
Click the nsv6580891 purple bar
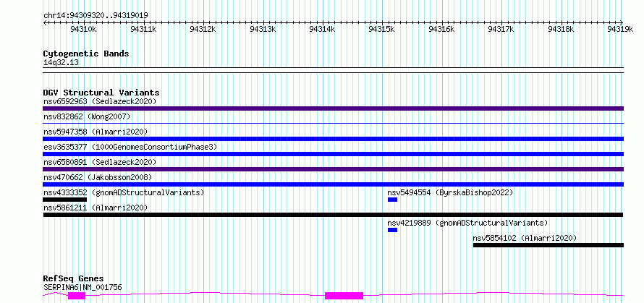[x=333, y=169]
